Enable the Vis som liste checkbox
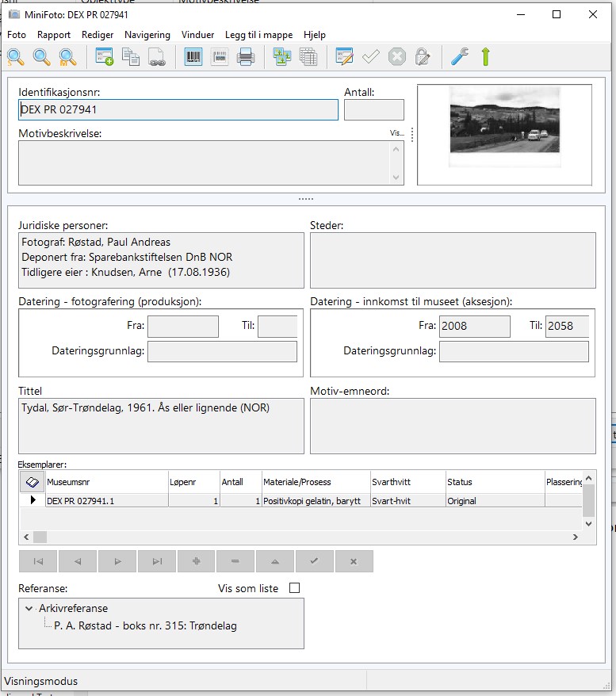616x696 pixels. (x=295, y=588)
